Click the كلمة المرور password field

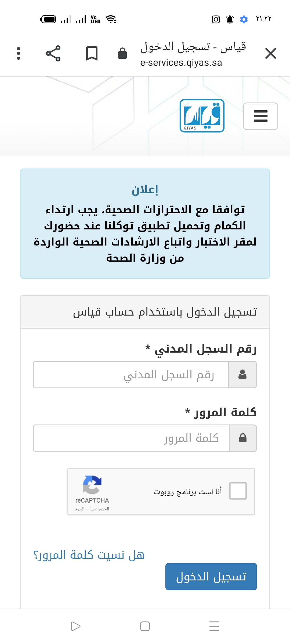(131, 438)
